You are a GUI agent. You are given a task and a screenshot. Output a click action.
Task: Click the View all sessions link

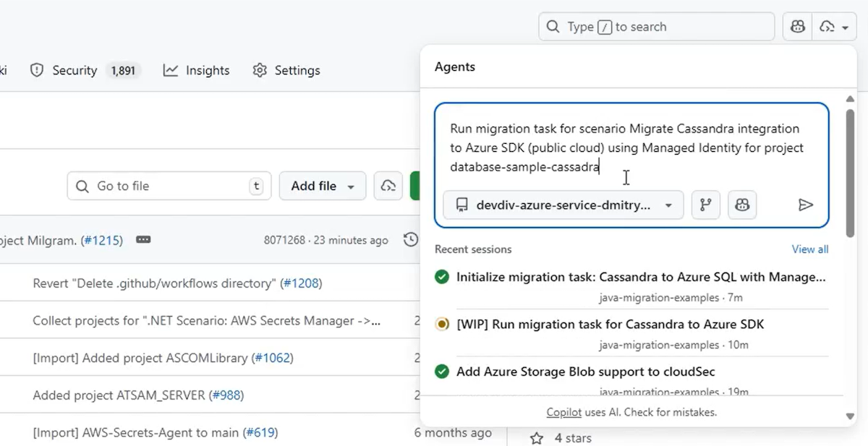coord(809,249)
